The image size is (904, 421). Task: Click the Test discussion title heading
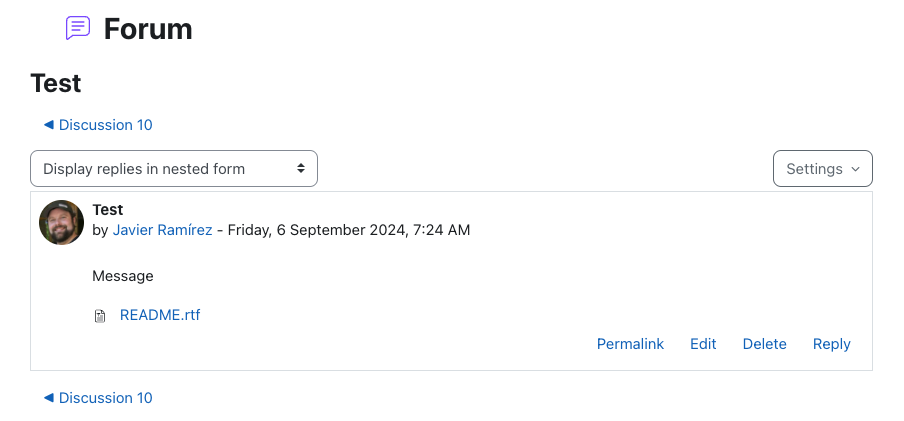coord(55,83)
